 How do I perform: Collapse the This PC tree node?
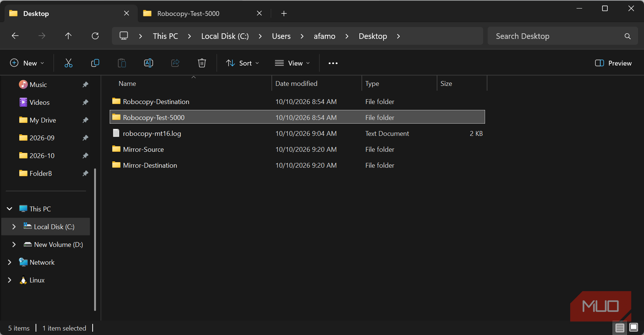point(10,209)
